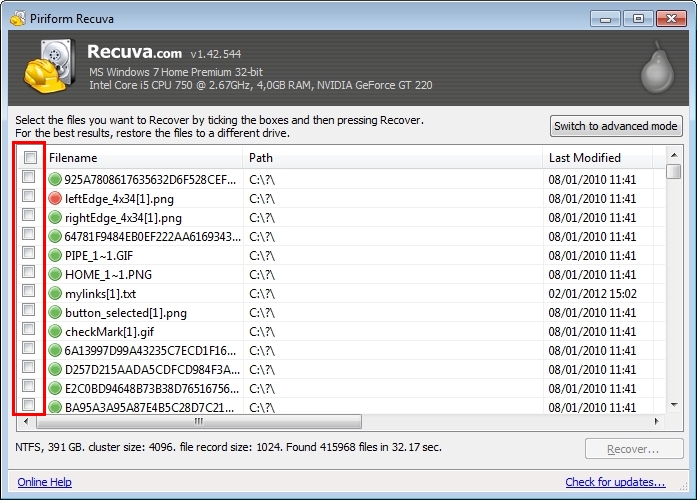
Task: Click vertical scrollbar up arrow
Action: (674, 155)
